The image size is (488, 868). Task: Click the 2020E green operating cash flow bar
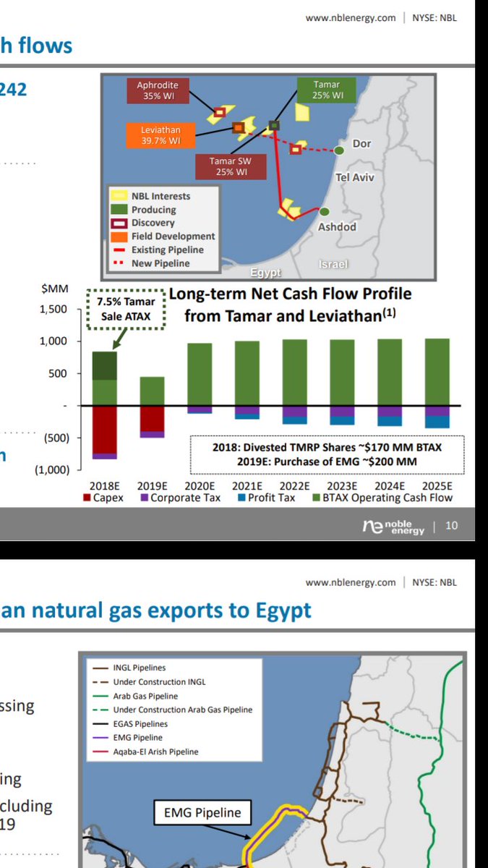200,374
